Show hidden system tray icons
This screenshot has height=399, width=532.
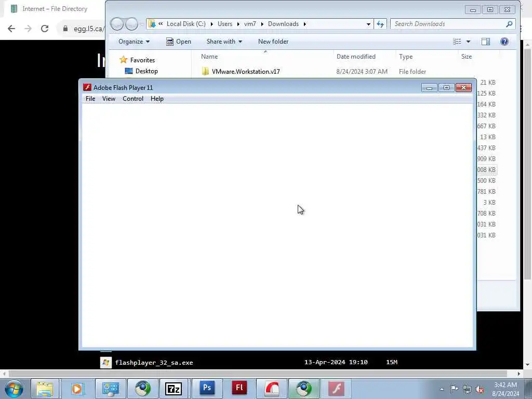(x=442, y=389)
